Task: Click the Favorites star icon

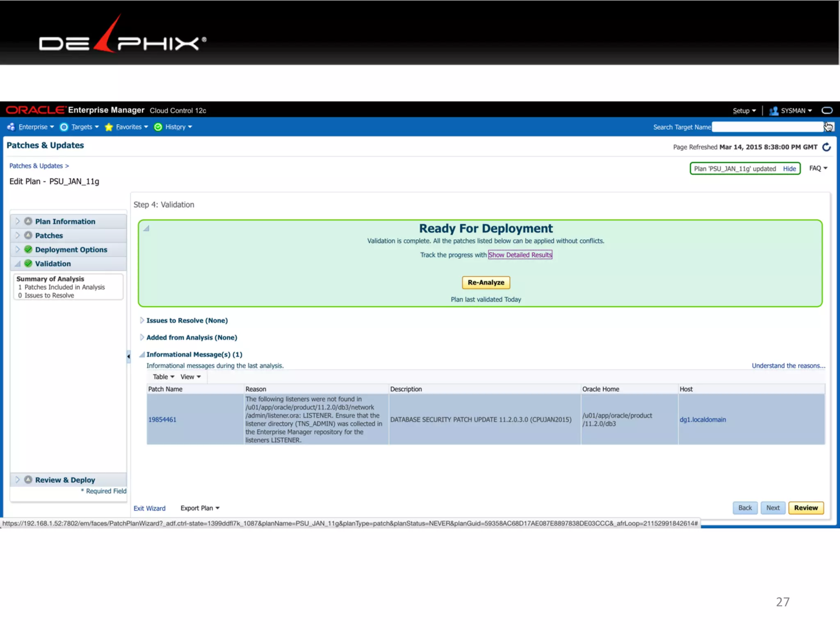Action: (x=109, y=127)
